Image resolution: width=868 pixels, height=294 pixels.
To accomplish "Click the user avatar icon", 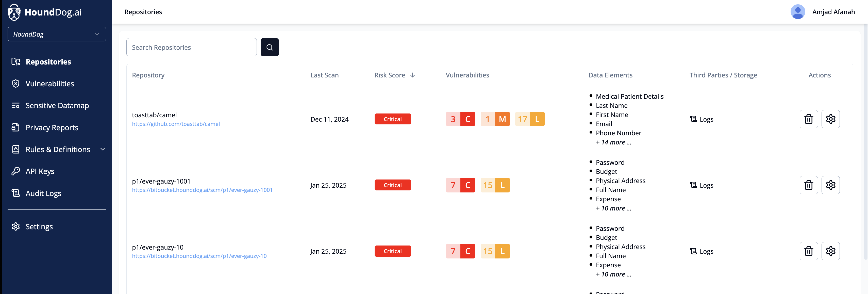I will point(798,12).
